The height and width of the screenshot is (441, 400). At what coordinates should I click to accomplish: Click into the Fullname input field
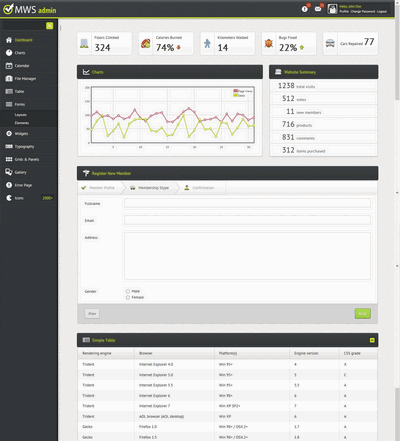click(247, 203)
